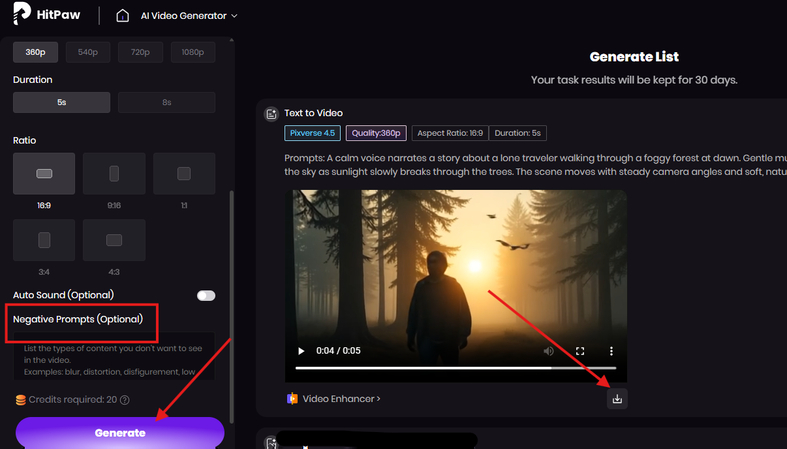
Task: Click the credits coin icon
Action: [21, 400]
